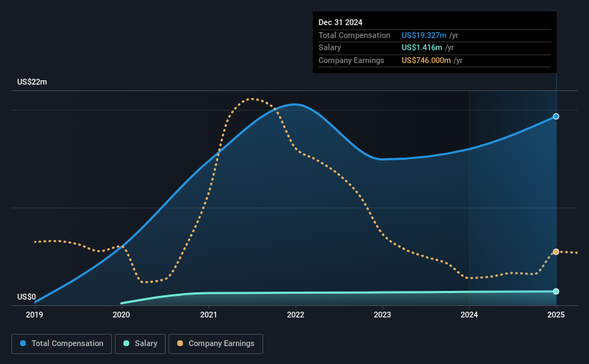Viewport: 589px width, 364px height.
Task: Click the Salary label in tooltip
Action: tap(330, 48)
